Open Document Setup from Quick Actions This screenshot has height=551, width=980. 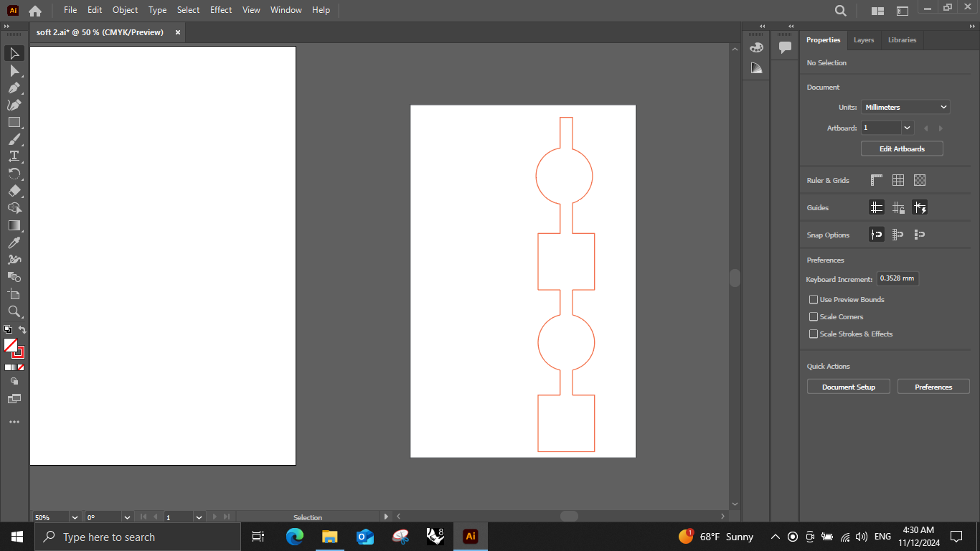click(x=849, y=387)
